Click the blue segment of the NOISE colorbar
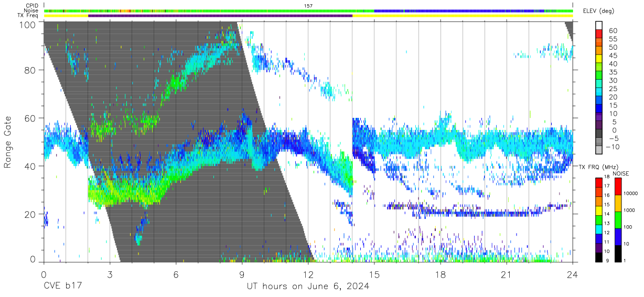644x297 pixels. [x=617, y=237]
